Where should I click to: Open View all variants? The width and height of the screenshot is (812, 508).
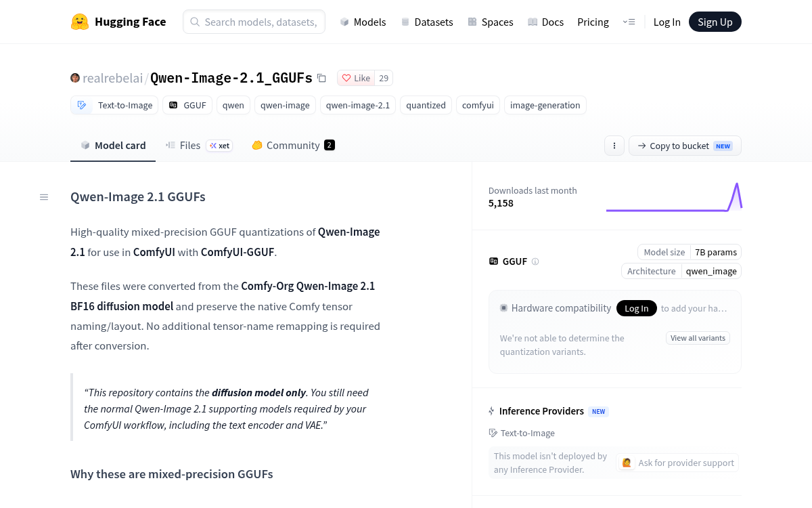698,338
